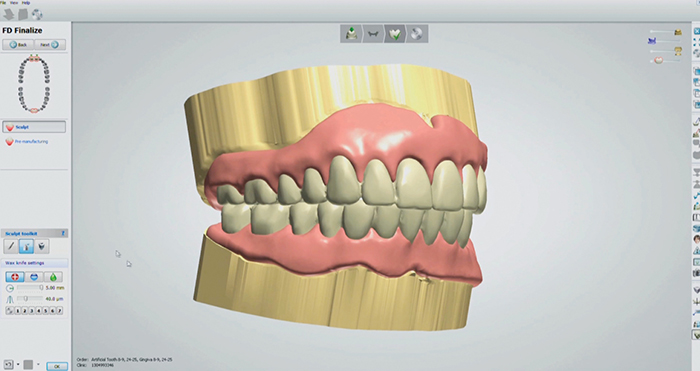Click the 40.0 µm level value
This screenshot has width=700, height=371.
[x=55, y=299]
